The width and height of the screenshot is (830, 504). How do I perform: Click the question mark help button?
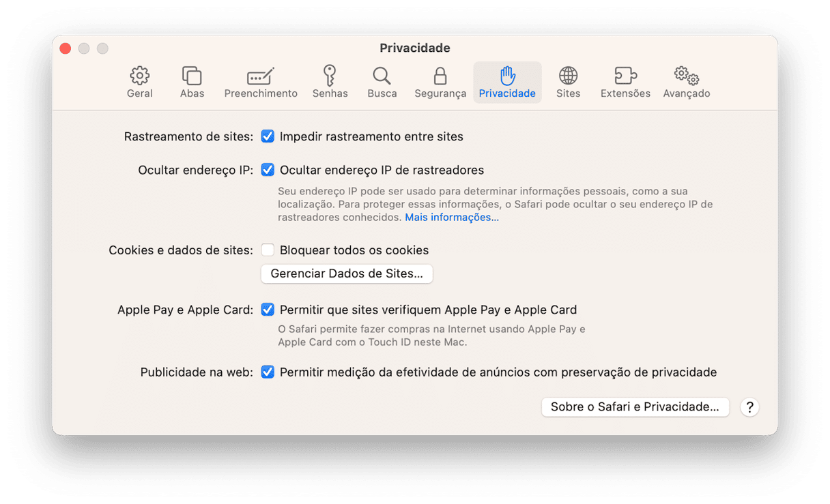[x=749, y=407]
